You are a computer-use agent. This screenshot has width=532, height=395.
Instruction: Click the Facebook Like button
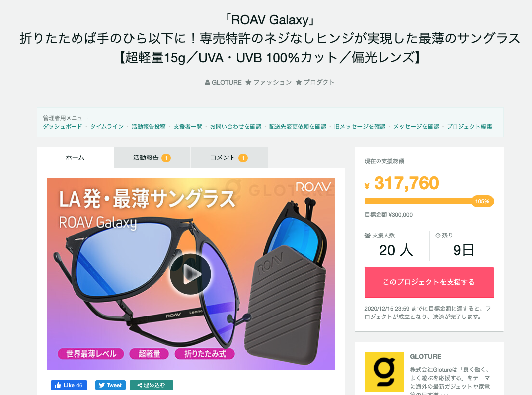(x=69, y=385)
